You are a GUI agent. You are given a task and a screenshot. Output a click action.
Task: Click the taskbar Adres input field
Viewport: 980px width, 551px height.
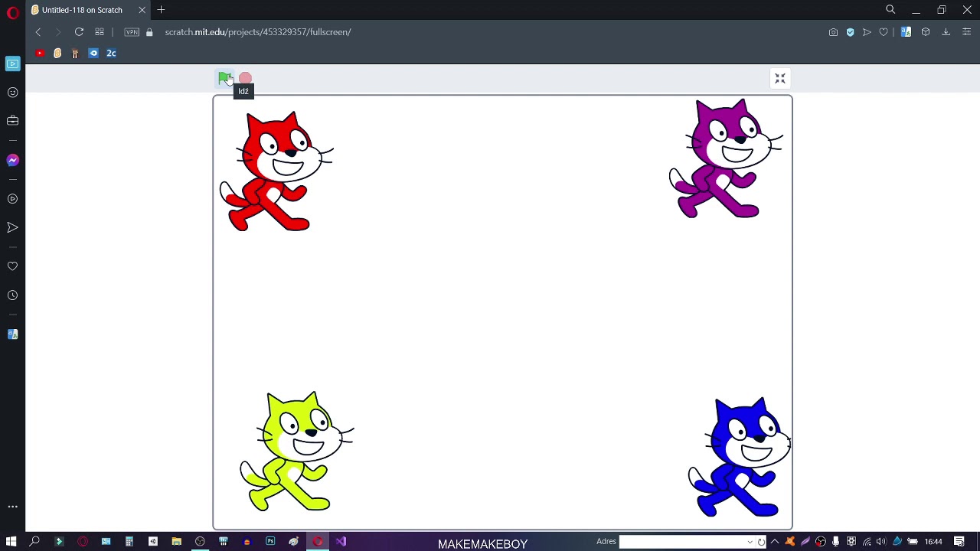(x=681, y=542)
